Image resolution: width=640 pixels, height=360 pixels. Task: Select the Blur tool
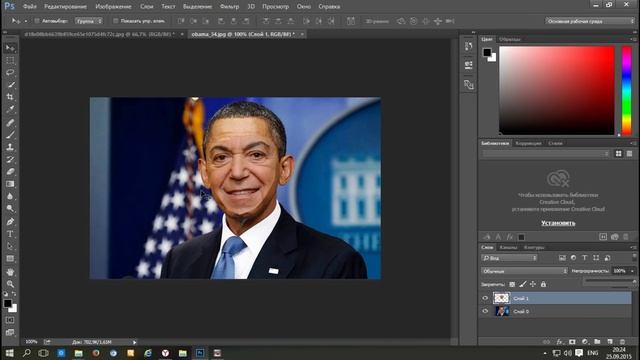pyautogui.click(x=10, y=196)
